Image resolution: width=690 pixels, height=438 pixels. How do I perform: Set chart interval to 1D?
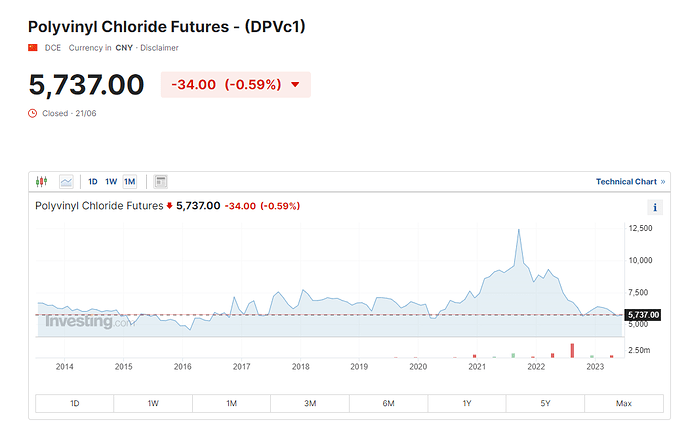93,181
